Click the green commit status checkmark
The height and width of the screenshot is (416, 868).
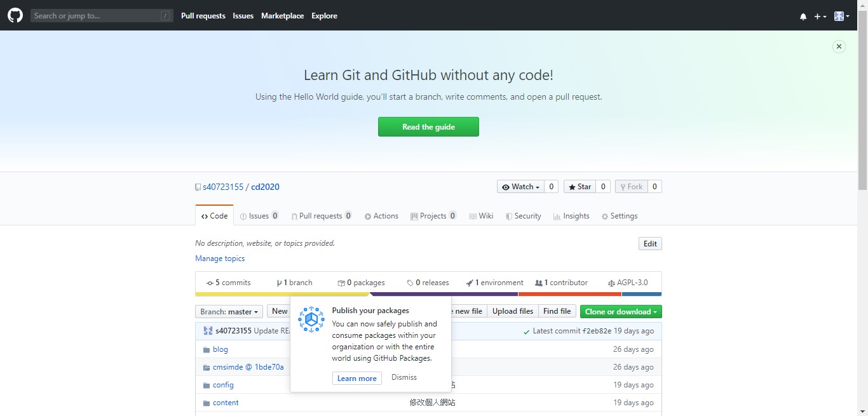(526, 332)
